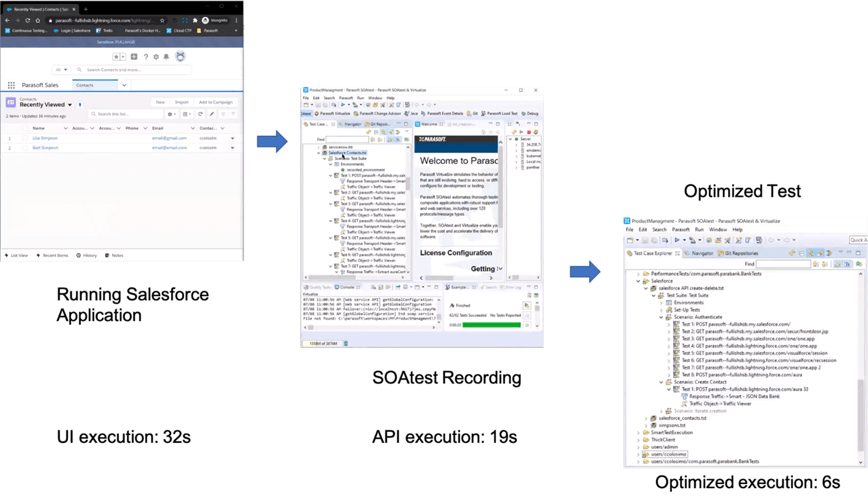
Task: Open the Run menu in SOAtest Recording window
Action: [x=361, y=98]
